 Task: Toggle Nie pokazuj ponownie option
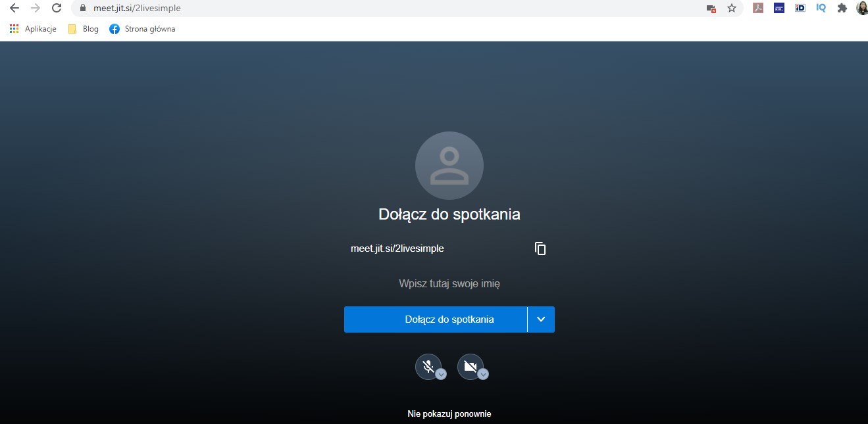[x=449, y=413]
